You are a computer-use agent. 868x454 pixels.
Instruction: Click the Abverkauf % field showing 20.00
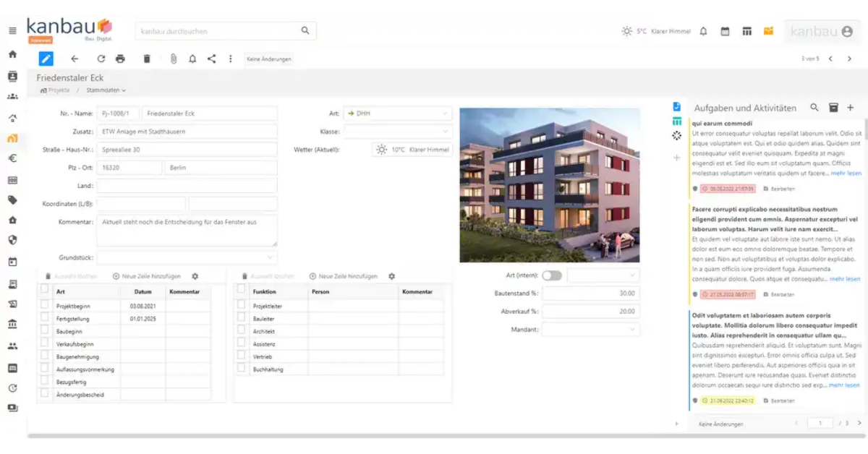click(591, 311)
